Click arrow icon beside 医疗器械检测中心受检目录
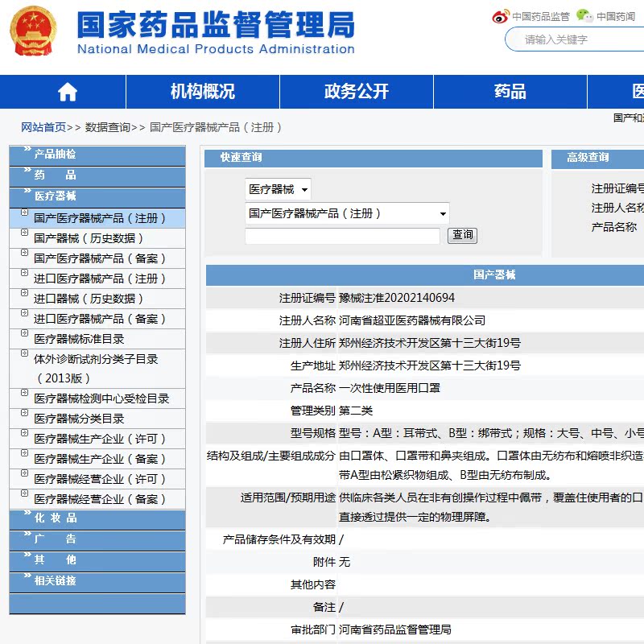 pos(25,393)
